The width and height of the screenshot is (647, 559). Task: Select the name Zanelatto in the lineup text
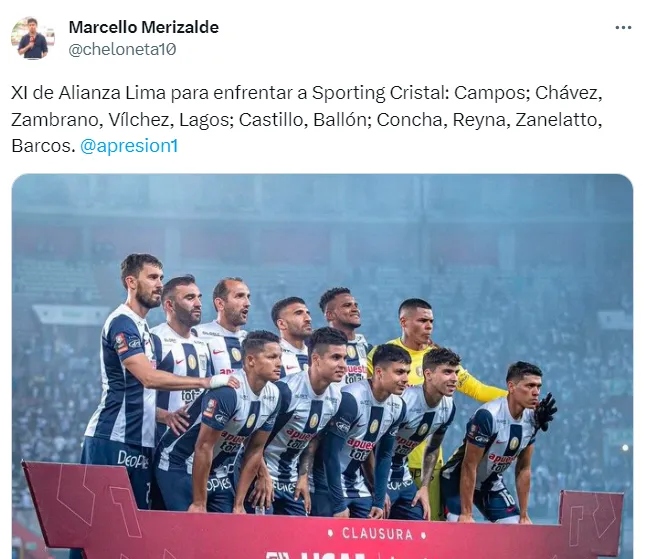[x=558, y=120]
